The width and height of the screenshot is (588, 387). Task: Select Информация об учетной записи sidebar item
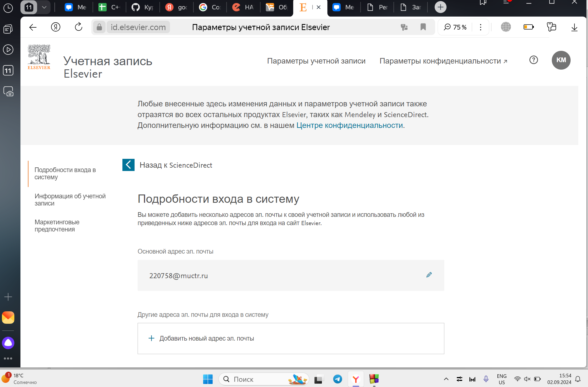70,200
